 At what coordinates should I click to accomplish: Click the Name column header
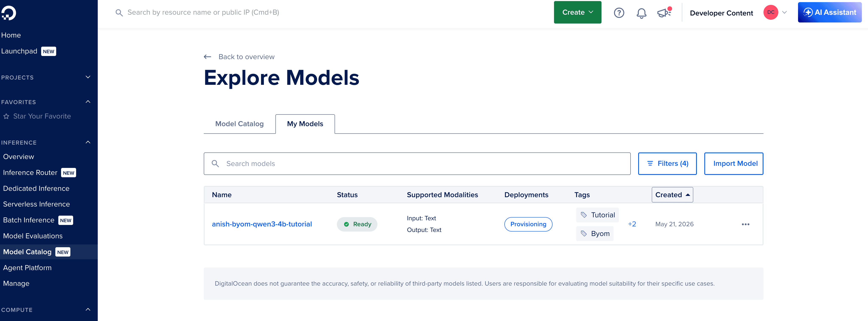click(222, 195)
